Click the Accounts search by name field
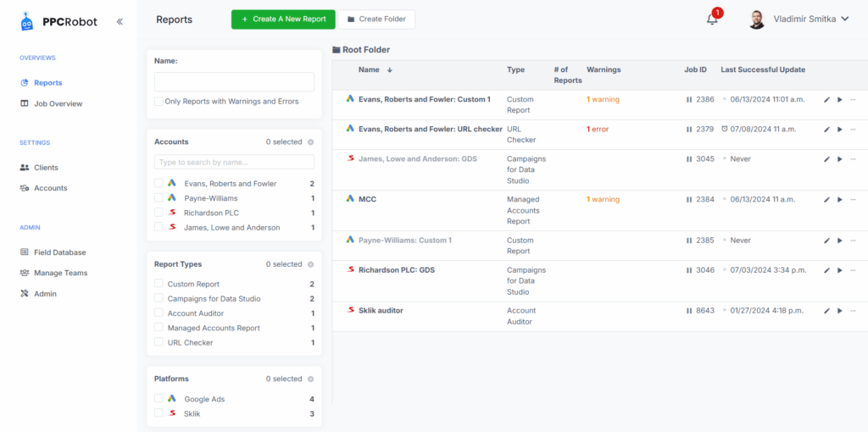 tap(234, 162)
